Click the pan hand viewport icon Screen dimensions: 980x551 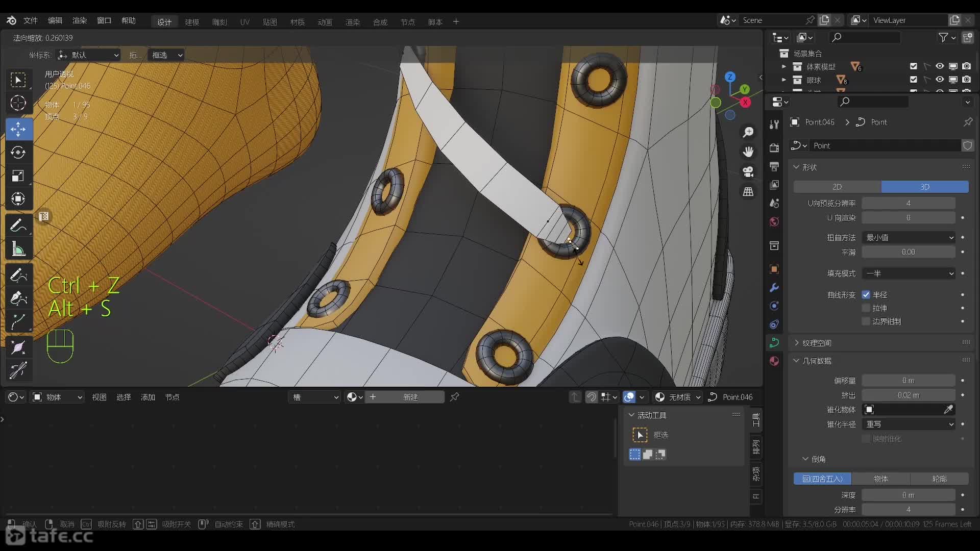tap(748, 152)
